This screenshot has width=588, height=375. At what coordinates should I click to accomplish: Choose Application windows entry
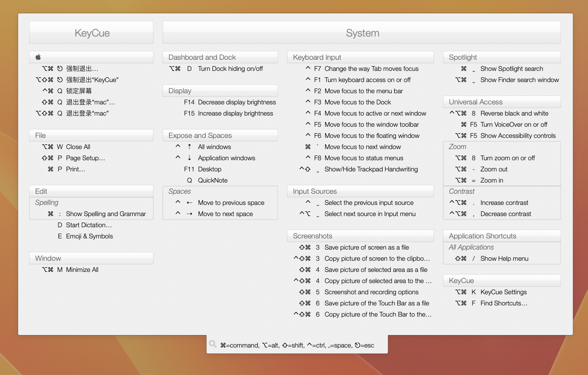220,158
